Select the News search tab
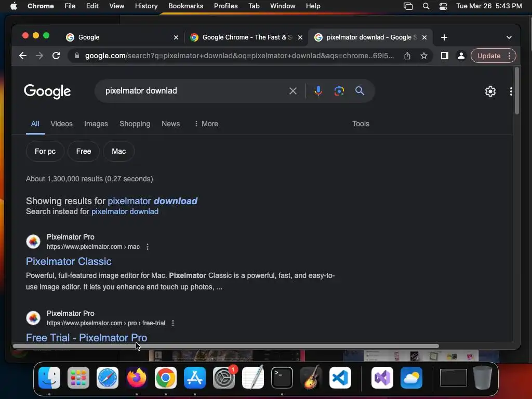Image resolution: width=532 pixels, height=399 pixels. pyautogui.click(x=170, y=124)
